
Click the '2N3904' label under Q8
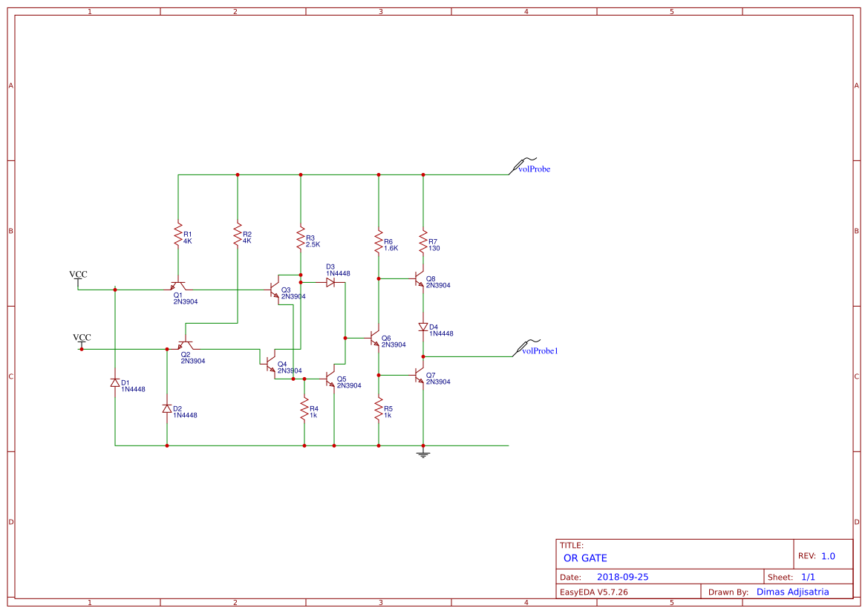click(438, 286)
